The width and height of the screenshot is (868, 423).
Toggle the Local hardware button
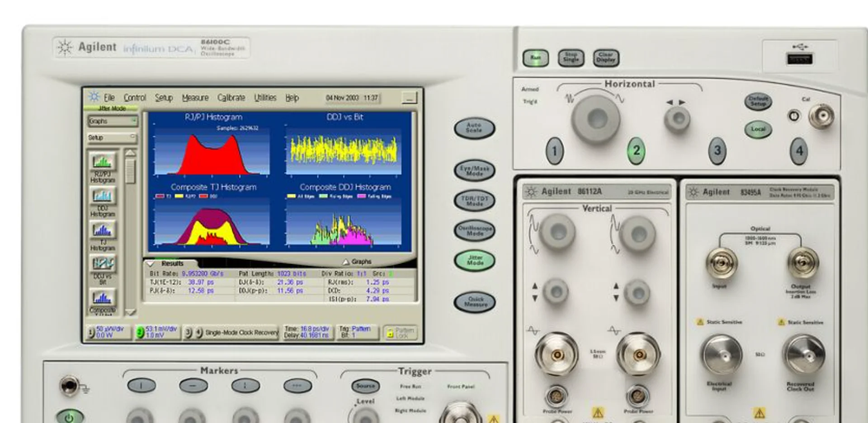point(758,129)
